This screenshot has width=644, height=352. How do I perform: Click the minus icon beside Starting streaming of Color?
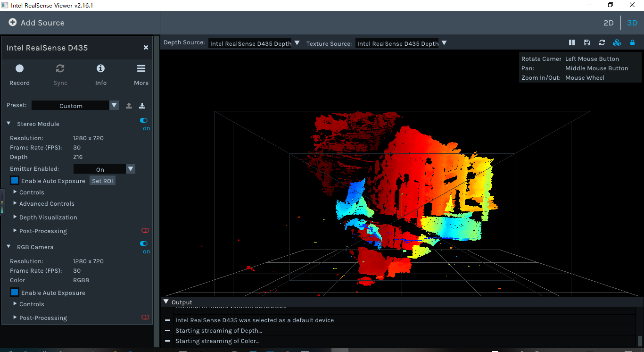coord(167,341)
